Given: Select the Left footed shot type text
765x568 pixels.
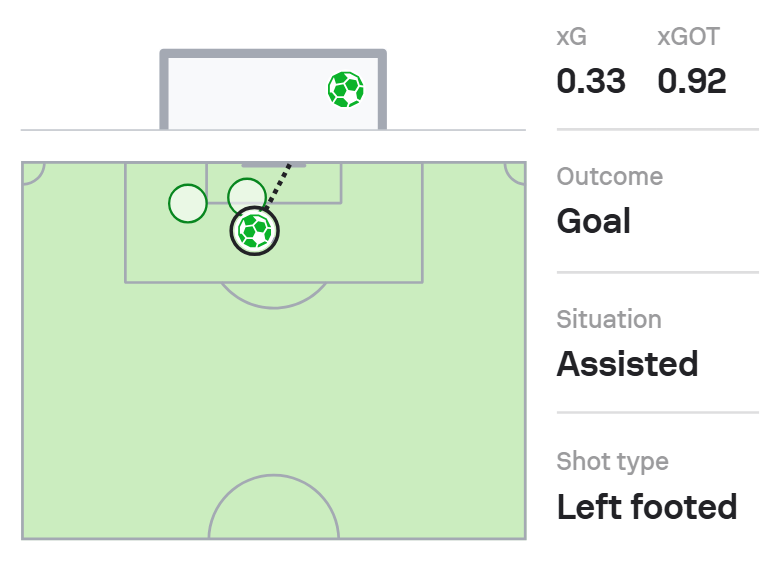Looking at the screenshot, I should [646, 506].
